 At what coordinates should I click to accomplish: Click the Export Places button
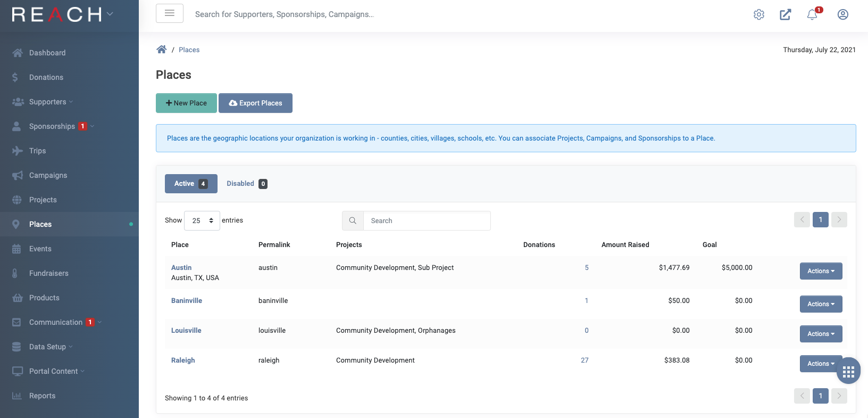[255, 103]
